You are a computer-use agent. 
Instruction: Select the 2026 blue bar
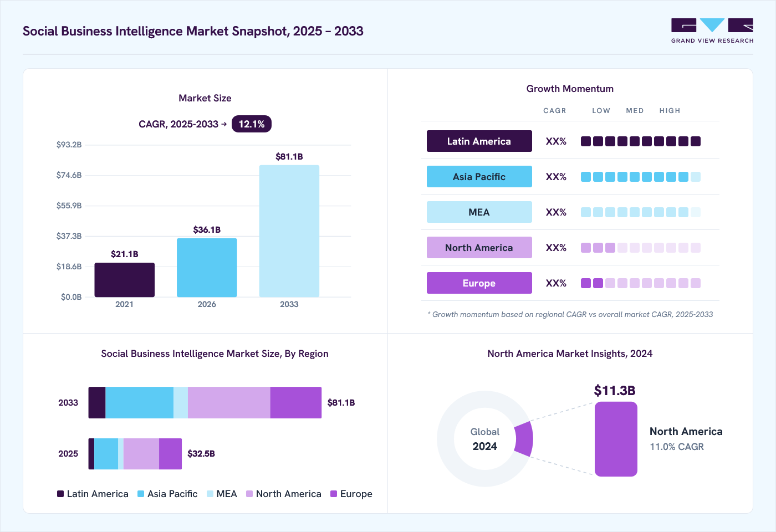click(207, 268)
